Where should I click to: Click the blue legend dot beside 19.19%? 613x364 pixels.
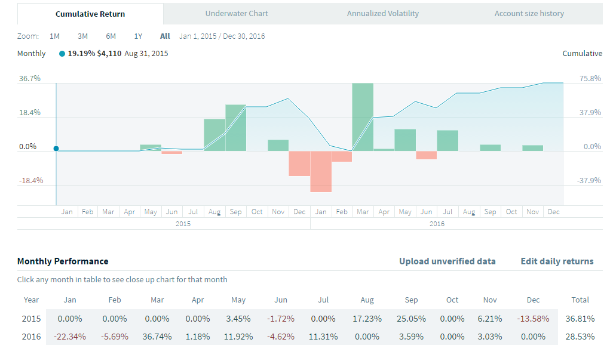pyautogui.click(x=62, y=54)
